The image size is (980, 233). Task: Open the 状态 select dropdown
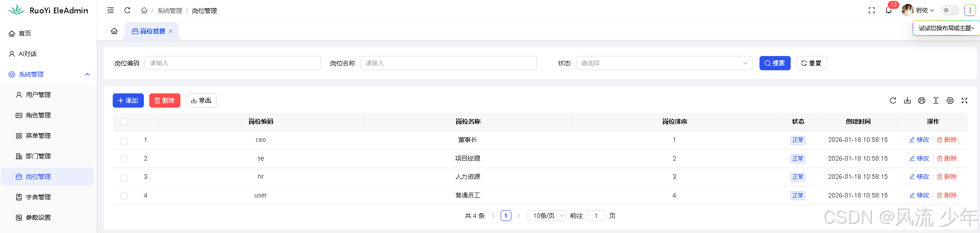click(664, 63)
